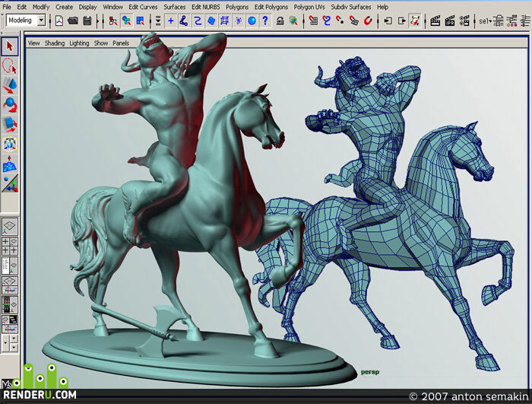This screenshot has width=532, height=404.
Task: Select the arrow Select tool
Action: [x=9, y=46]
